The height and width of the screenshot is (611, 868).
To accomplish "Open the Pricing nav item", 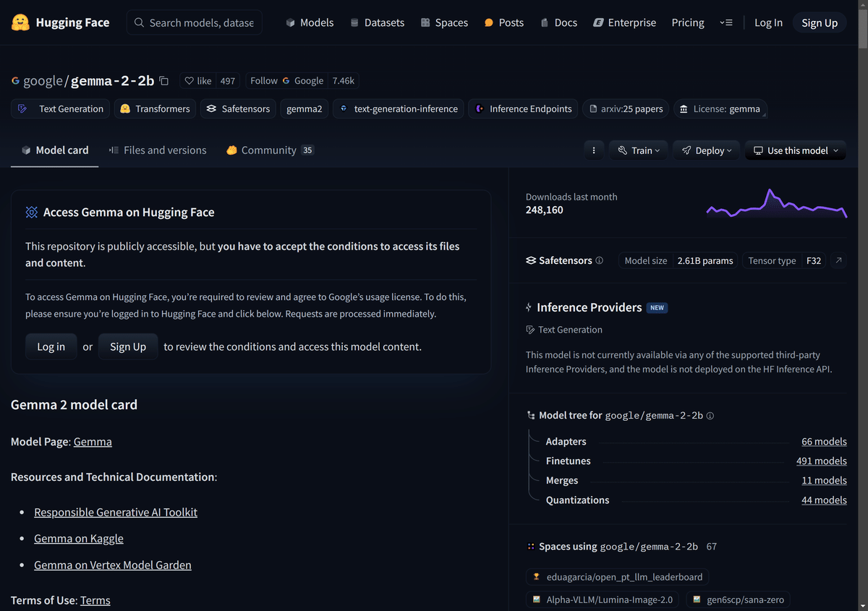I will [688, 22].
